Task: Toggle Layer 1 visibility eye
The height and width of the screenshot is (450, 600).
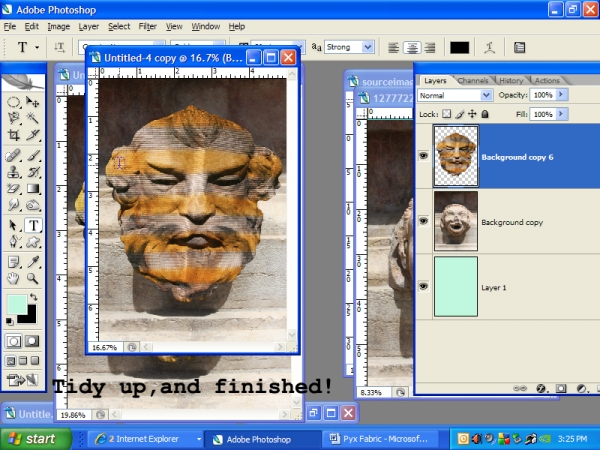Action: (423, 286)
